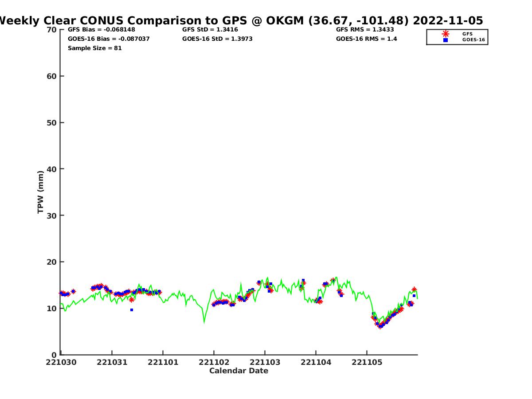
Task: Click the 'Calendar Date' x-axis label
Action: point(239,371)
